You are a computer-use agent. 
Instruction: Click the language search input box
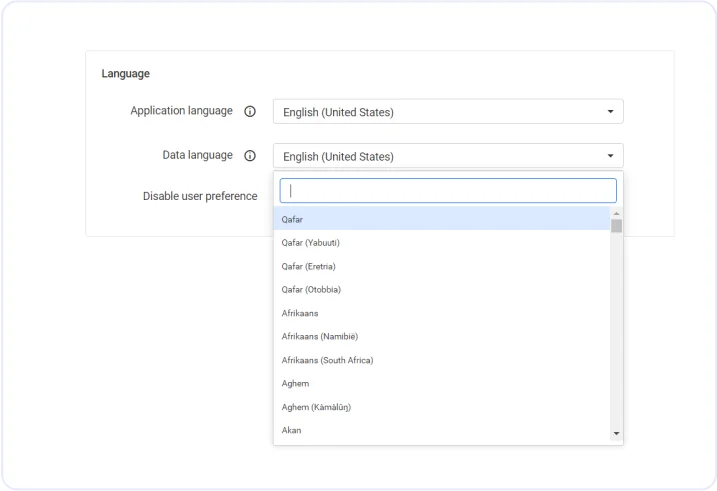pos(448,191)
